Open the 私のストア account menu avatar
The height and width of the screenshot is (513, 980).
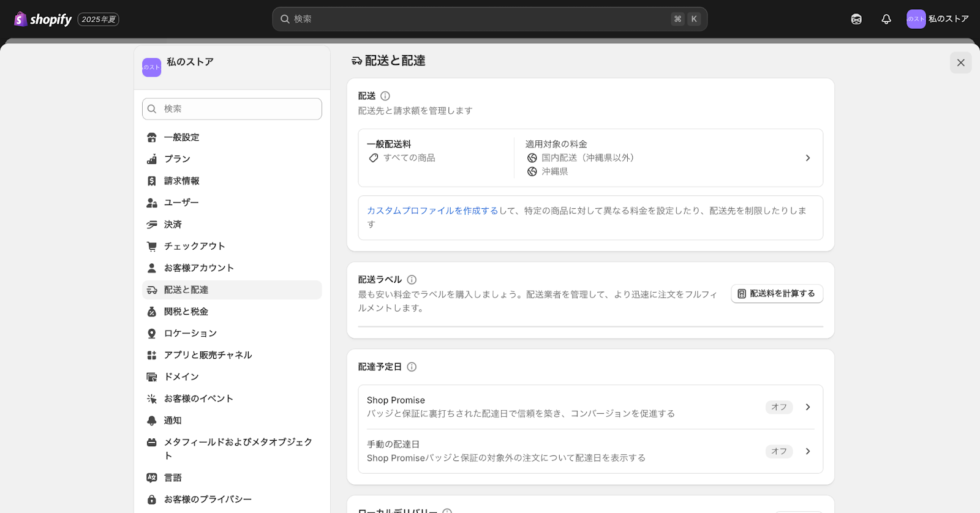[x=916, y=19]
